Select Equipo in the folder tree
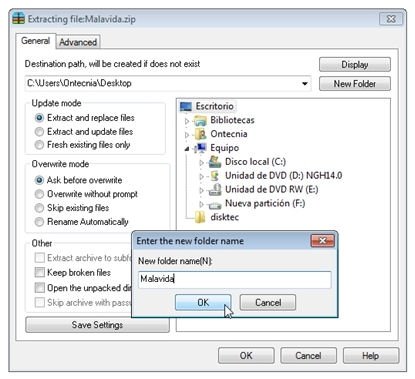This screenshot has height=379, width=415. pos(225,148)
